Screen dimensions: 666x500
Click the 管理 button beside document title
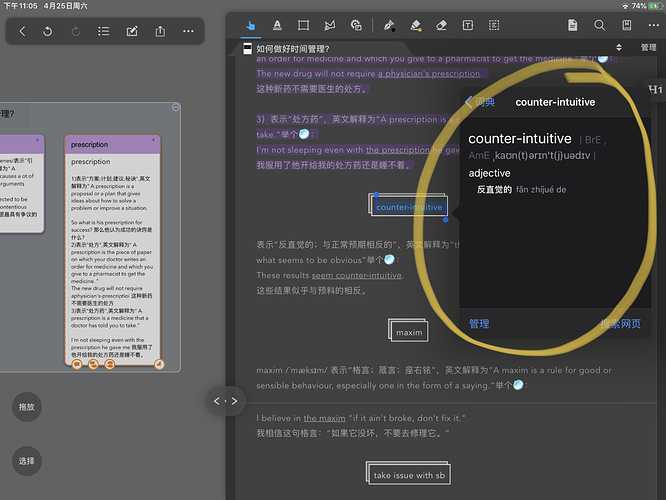coord(649,48)
